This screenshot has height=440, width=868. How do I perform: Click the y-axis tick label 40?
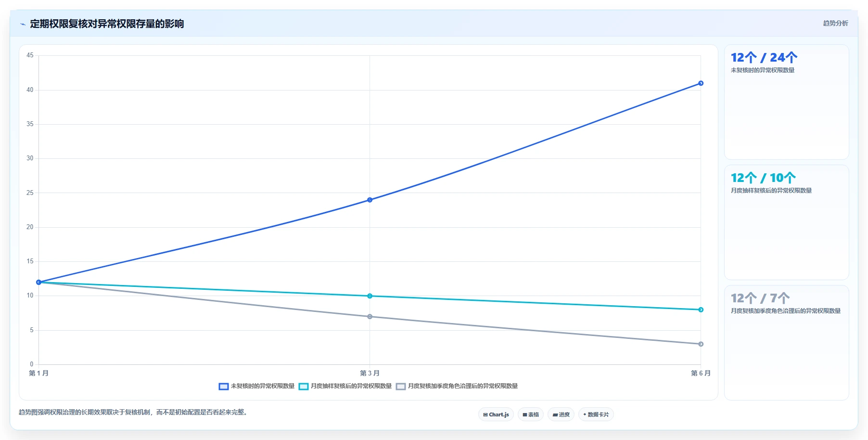click(x=30, y=90)
